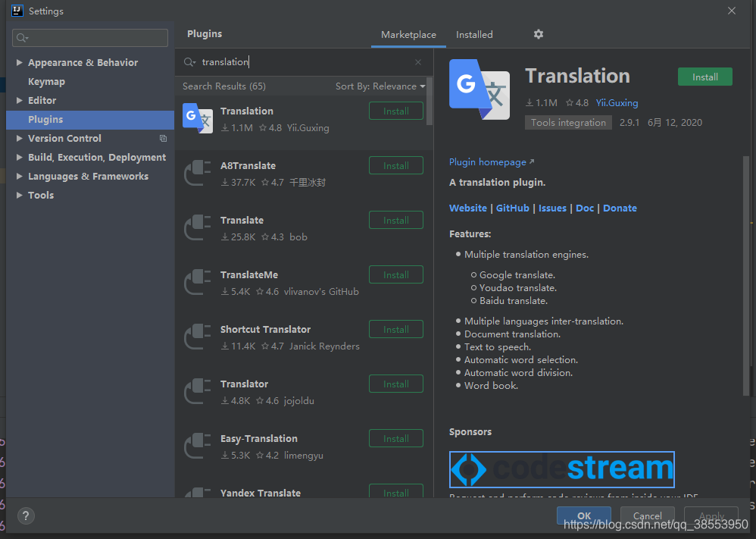
Task: Expand Appearance & Behavior settings
Action: [19, 62]
